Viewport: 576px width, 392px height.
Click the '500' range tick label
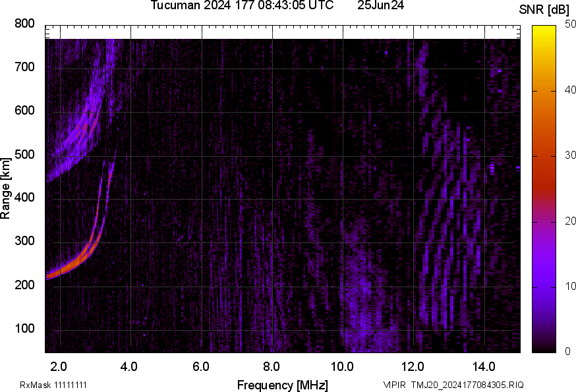(24, 154)
